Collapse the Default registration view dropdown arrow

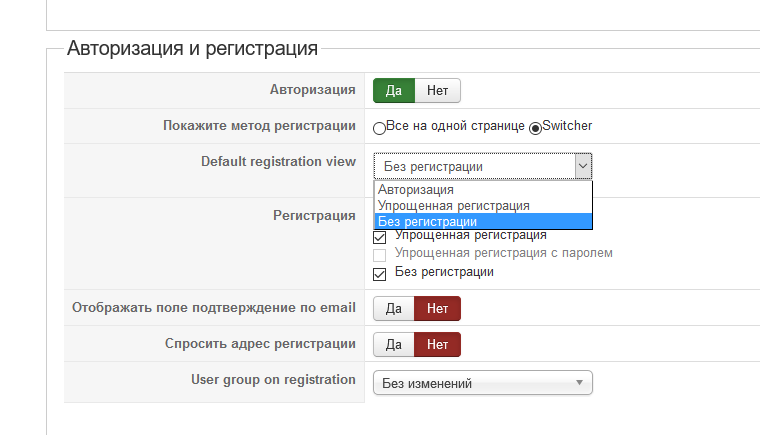[582, 166]
